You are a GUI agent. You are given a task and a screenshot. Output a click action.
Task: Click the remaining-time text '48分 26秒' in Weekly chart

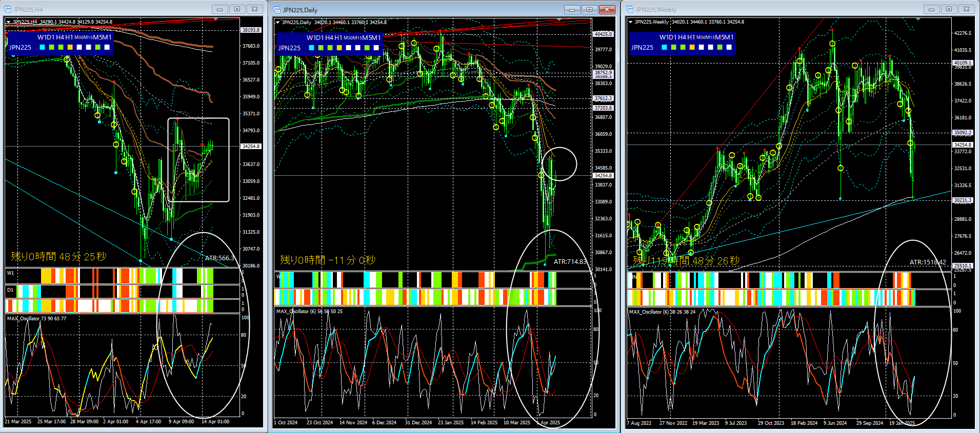(716, 261)
